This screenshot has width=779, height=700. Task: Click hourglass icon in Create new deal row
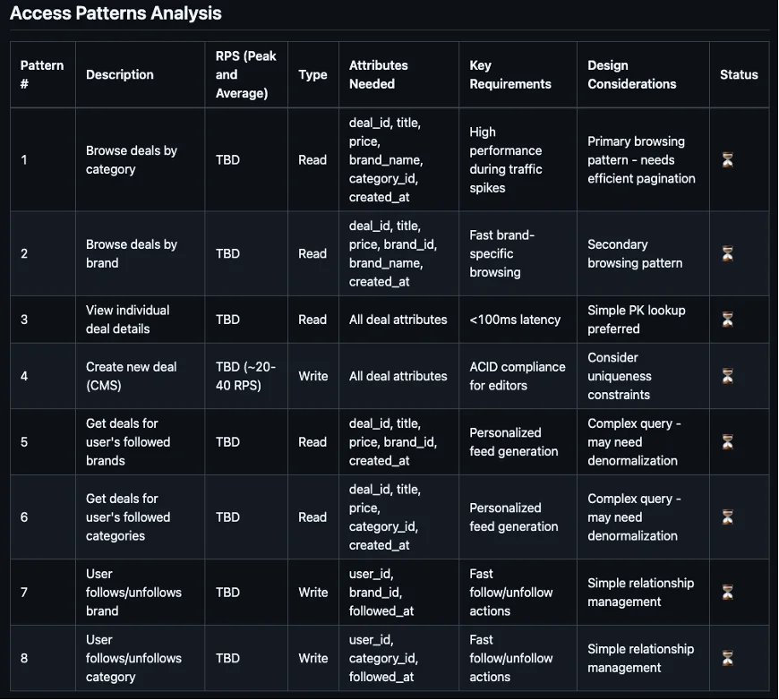click(727, 376)
